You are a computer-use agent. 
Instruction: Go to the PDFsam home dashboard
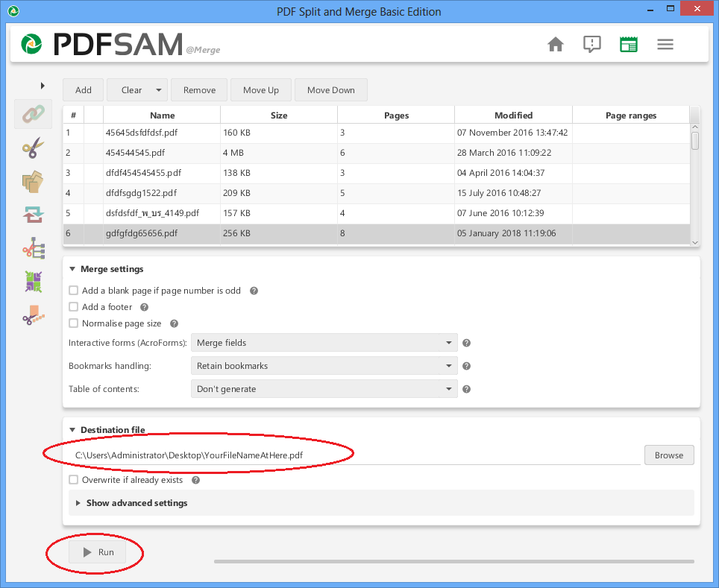click(x=555, y=45)
